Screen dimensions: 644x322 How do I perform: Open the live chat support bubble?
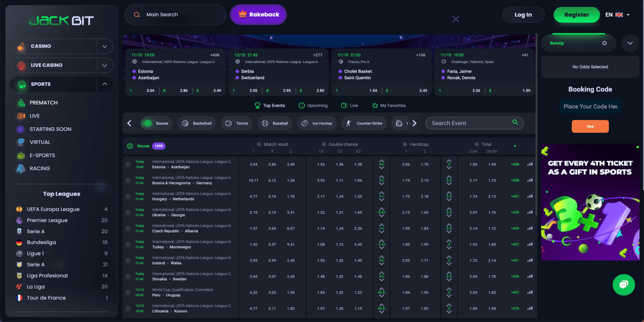tap(623, 285)
